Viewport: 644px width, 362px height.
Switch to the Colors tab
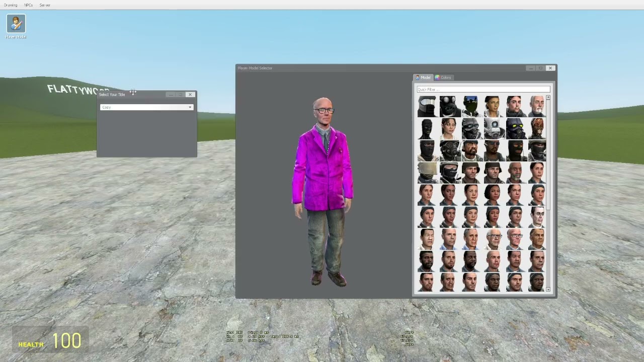(x=443, y=77)
